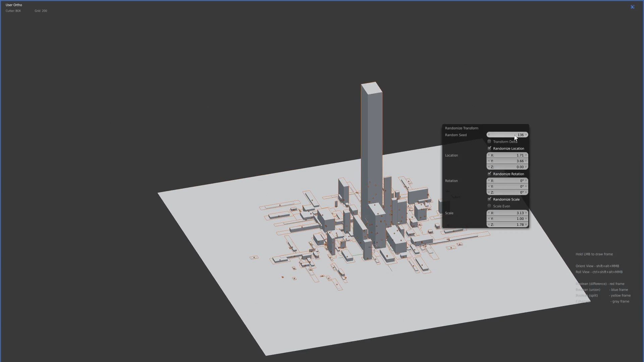Increase Random Seed with right arrow
The height and width of the screenshot is (362, 644).
point(526,135)
